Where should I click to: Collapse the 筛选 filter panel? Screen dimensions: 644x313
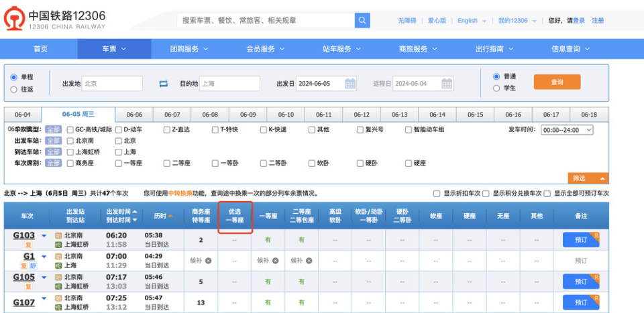coord(589,178)
